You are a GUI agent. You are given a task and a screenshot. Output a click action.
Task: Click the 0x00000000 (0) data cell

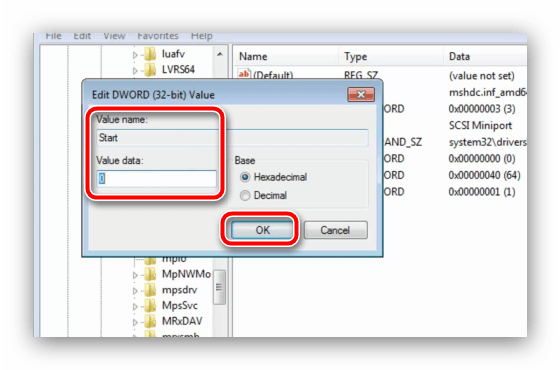click(482, 159)
